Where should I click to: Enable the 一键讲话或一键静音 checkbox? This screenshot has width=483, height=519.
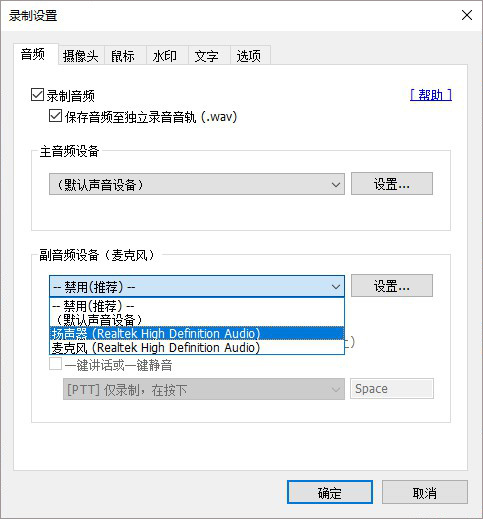[55, 364]
